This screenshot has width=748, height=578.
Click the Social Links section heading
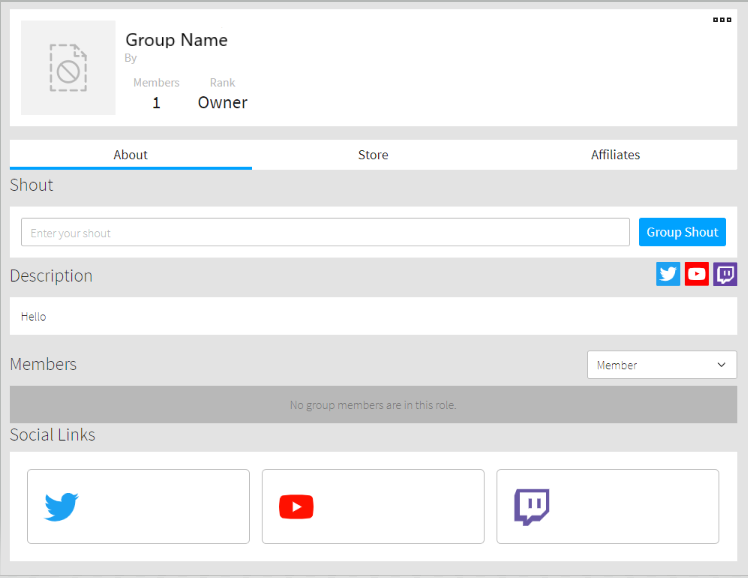pos(52,435)
